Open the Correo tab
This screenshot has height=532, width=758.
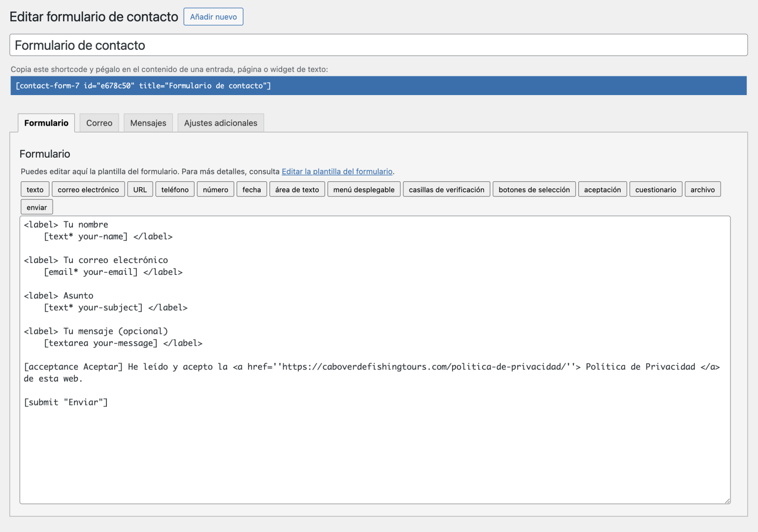point(99,123)
